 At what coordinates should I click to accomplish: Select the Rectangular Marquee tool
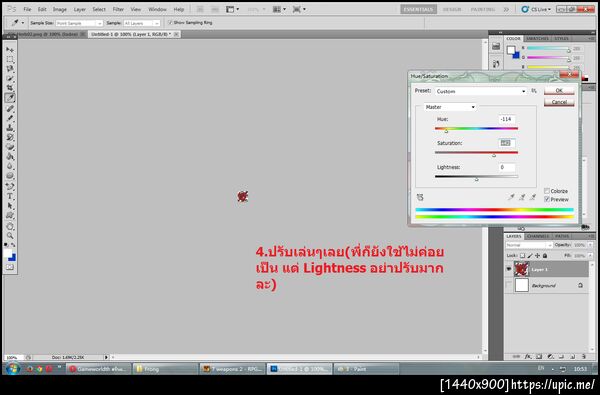(10, 59)
